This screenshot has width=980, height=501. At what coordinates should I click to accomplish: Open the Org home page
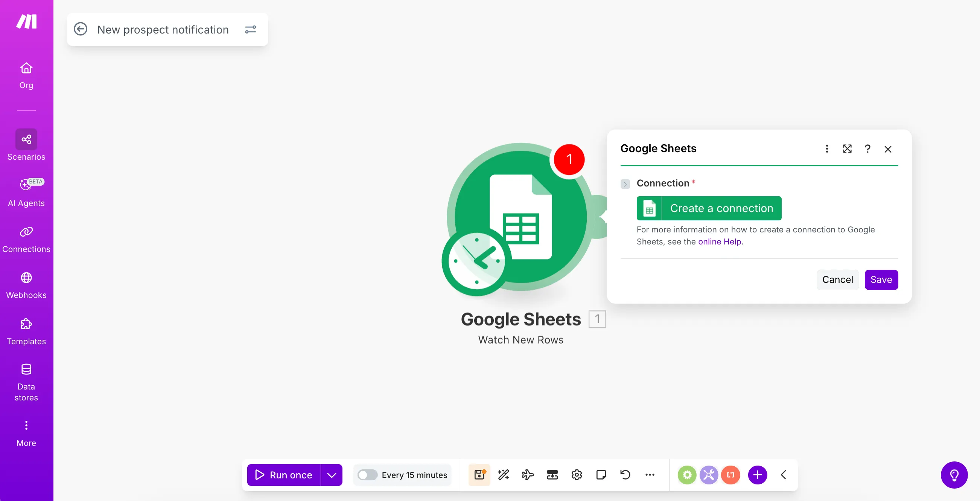click(26, 75)
